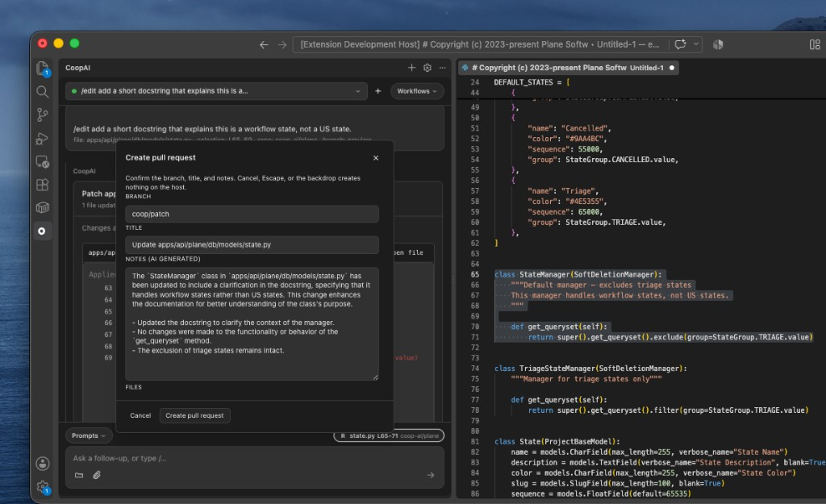This screenshot has width=826, height=504.
Task: Open the box-shaped container view icon
Action: click(43, 207)
